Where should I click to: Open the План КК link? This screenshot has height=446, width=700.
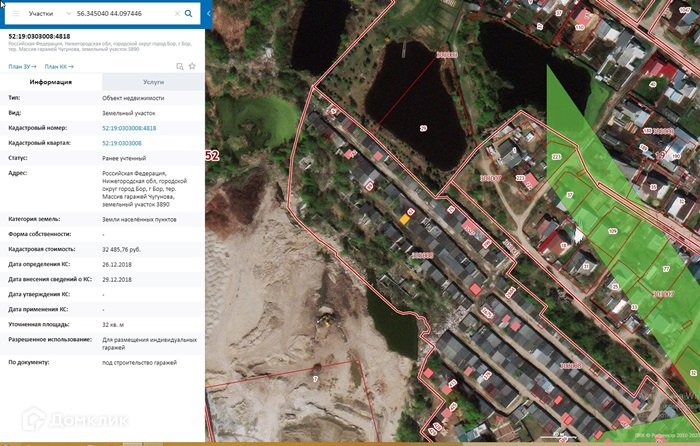(x=59, y=67)
